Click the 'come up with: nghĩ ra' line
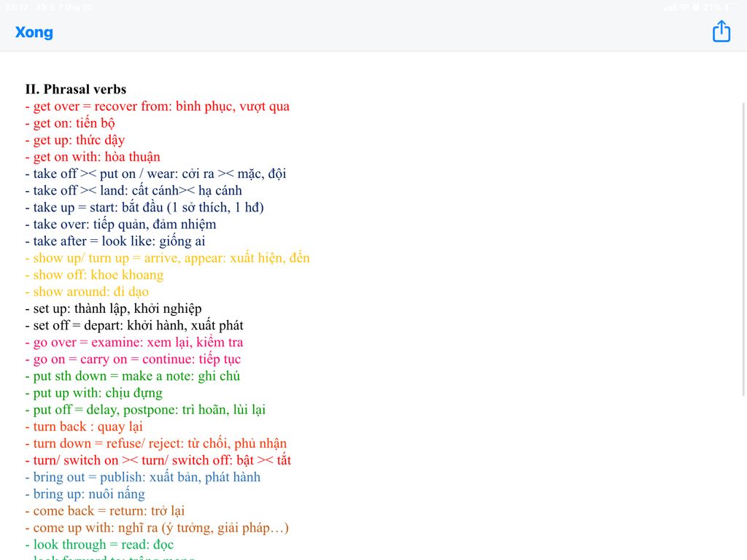Viewport: 747px width, 560px height. [x=157, y=528]
